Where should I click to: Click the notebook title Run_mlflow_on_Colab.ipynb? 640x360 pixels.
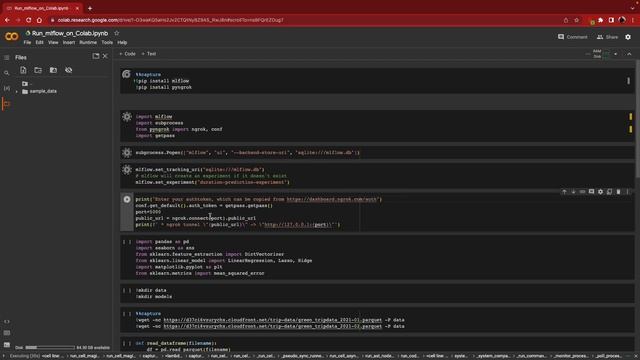point(70,33)
